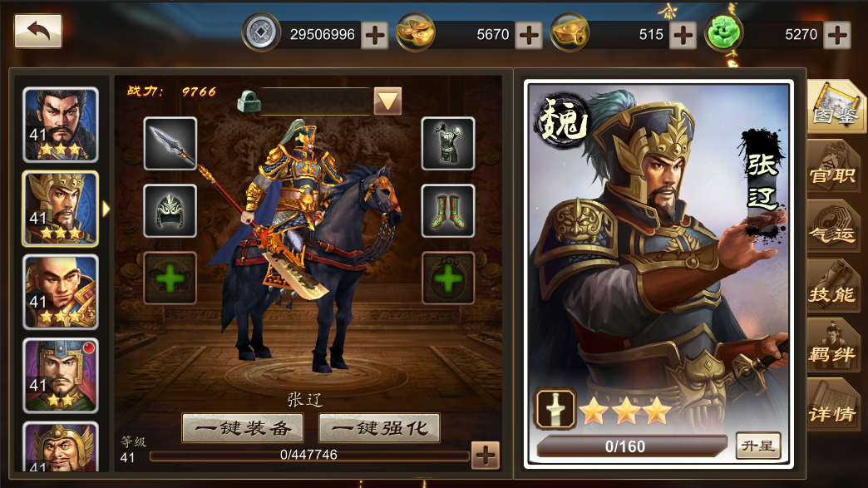Open the helmet equipment slot
The height and width of the screenshot is (488, 868).
(x=170, y=211)
